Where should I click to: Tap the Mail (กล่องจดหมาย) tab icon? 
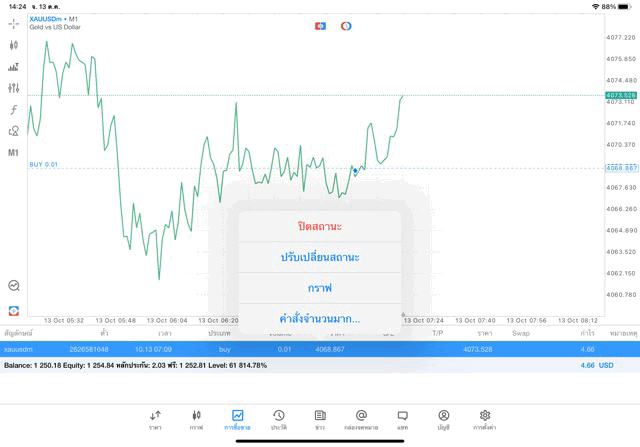(x=361, y=418)
